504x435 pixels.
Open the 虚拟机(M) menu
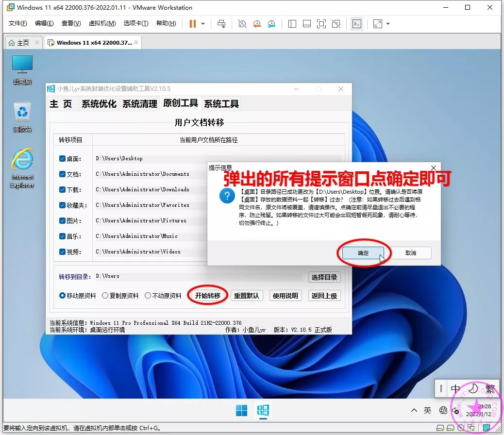coord(102,23)
